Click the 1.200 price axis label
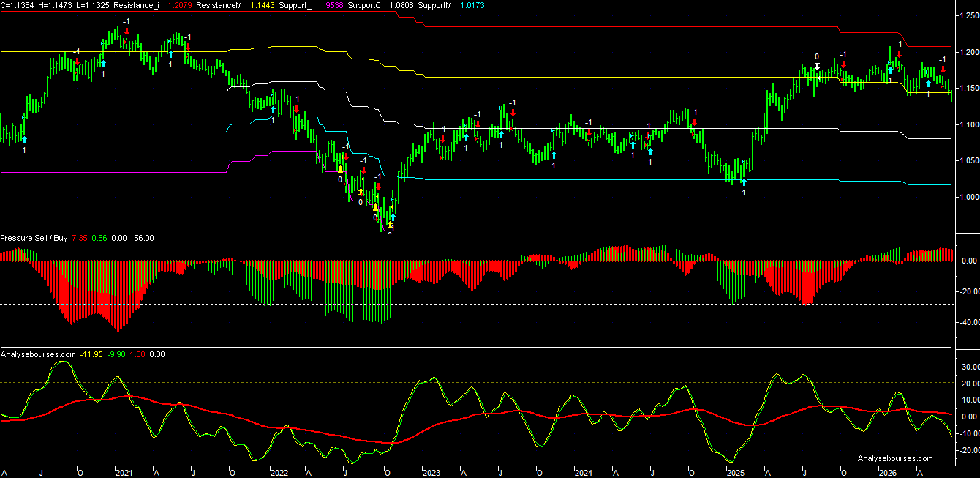980x478 pixels. pyautogui.click(x=969, y=53)
